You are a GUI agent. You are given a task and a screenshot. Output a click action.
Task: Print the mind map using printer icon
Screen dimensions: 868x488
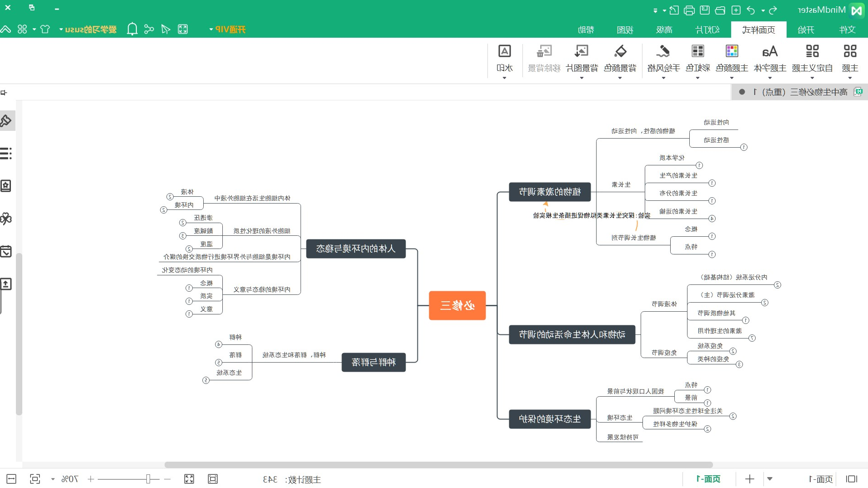click(689, 10)
